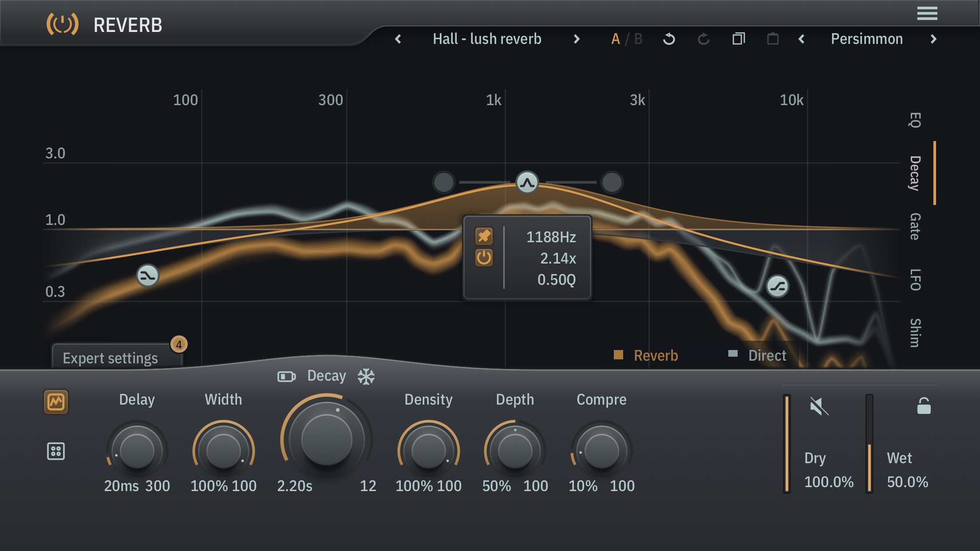The height and width of the screenshot is (551, 980).
Task: Click the four-dot dice grid icon
Action: [x=56, y=451]
